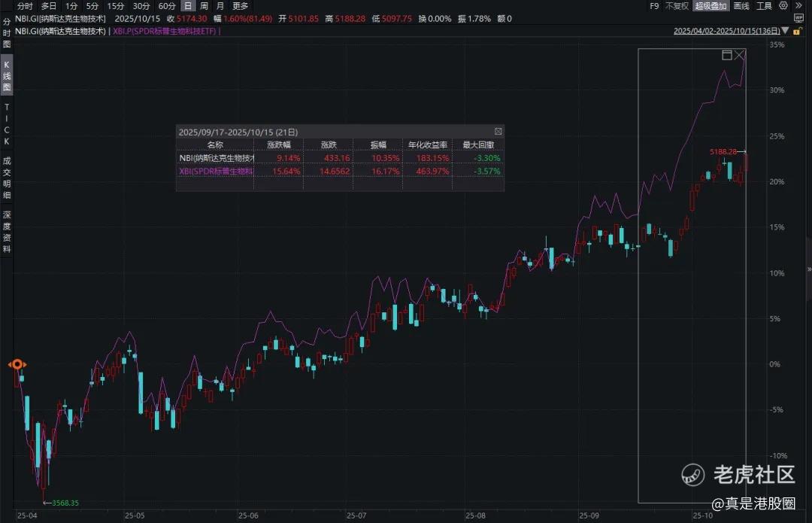Open chart settings via the gear icon

(783, 6)
